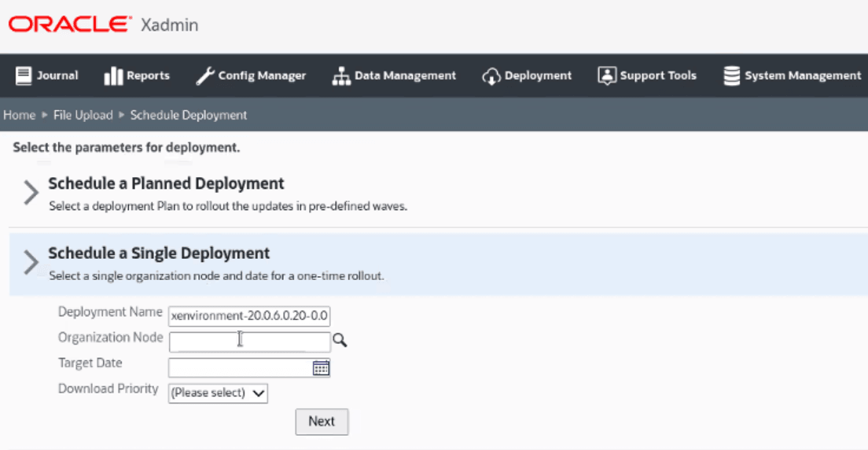Collapse Schedule a Single Deployment chevron
Viewport: 868px width, 450px height.
coord(31,262)
